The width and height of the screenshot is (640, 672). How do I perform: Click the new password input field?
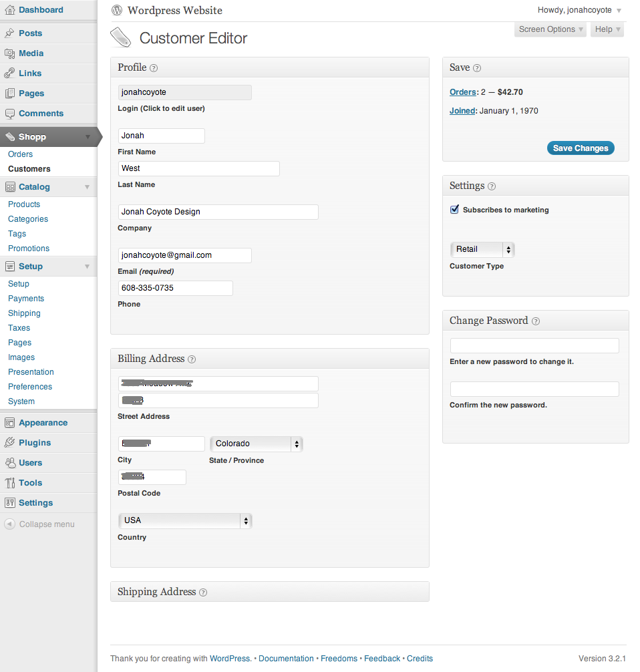click(534, 346)
